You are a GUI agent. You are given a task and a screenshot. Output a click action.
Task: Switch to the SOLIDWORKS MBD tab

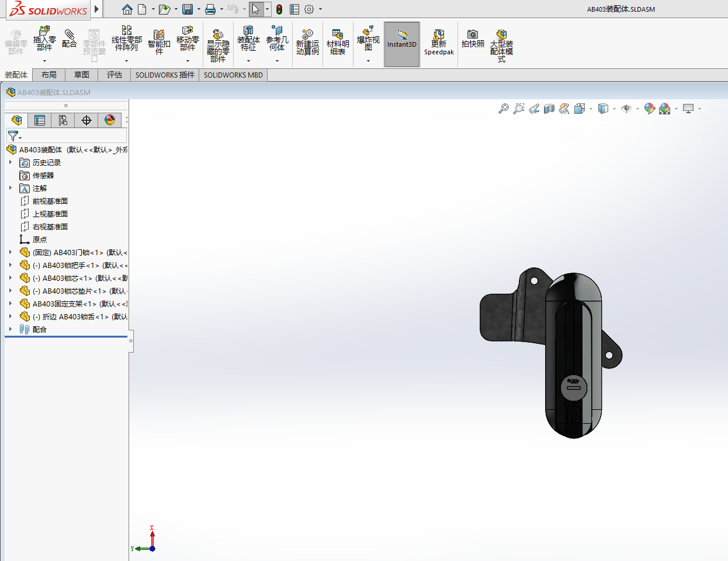pos(233,75)
